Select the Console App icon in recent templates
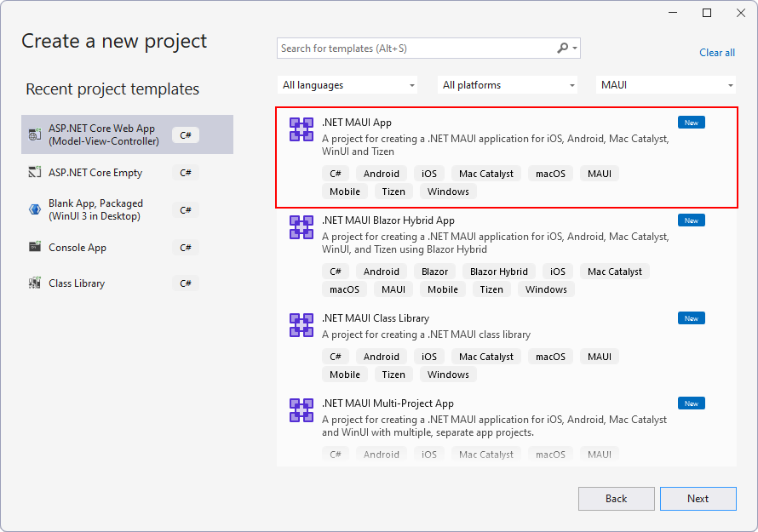Image resolution: width=758 pixels, height=532 pixels. [34, 247]
